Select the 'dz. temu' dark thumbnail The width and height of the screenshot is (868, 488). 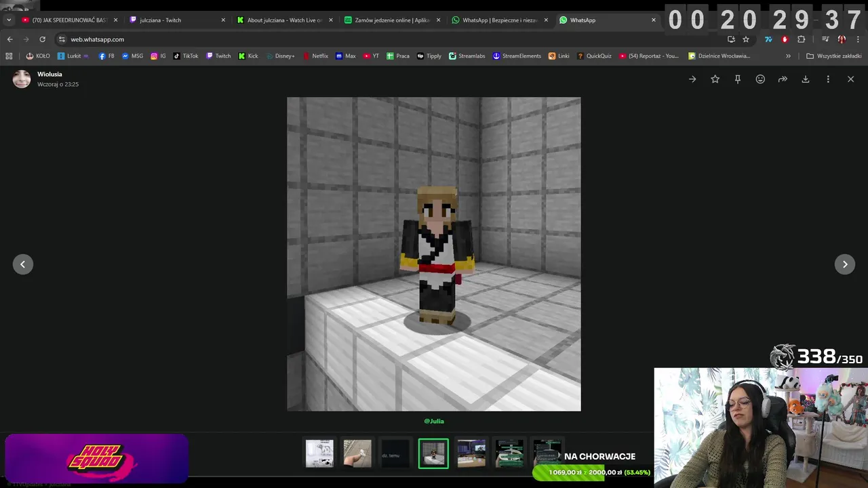[x=395, y=454]
